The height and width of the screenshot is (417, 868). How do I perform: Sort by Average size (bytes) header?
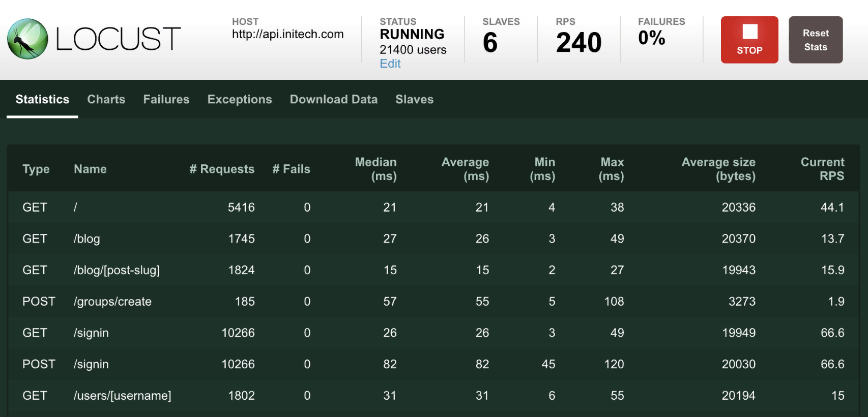pos(718,169)
